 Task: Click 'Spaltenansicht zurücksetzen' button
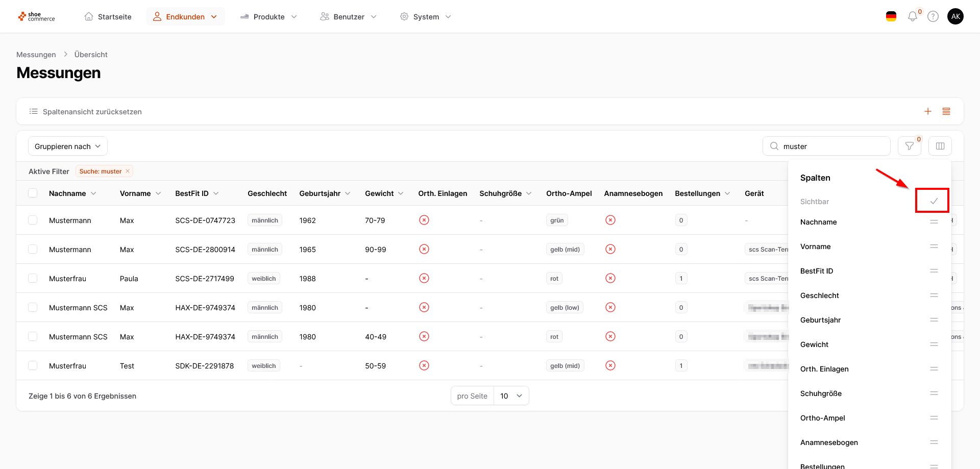[86, 112]
